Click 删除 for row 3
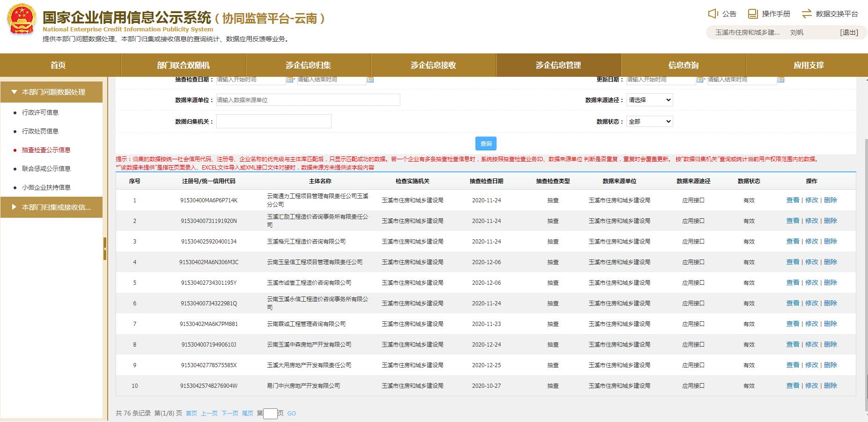868x422 pixels. pos(830,241)
